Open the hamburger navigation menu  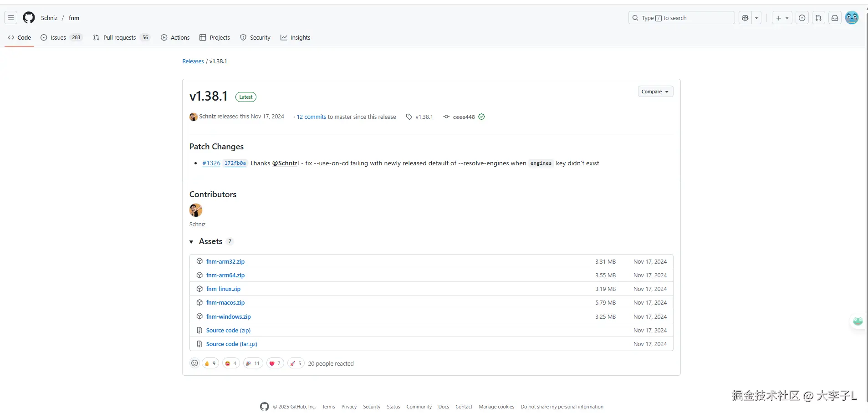point(11,18)
